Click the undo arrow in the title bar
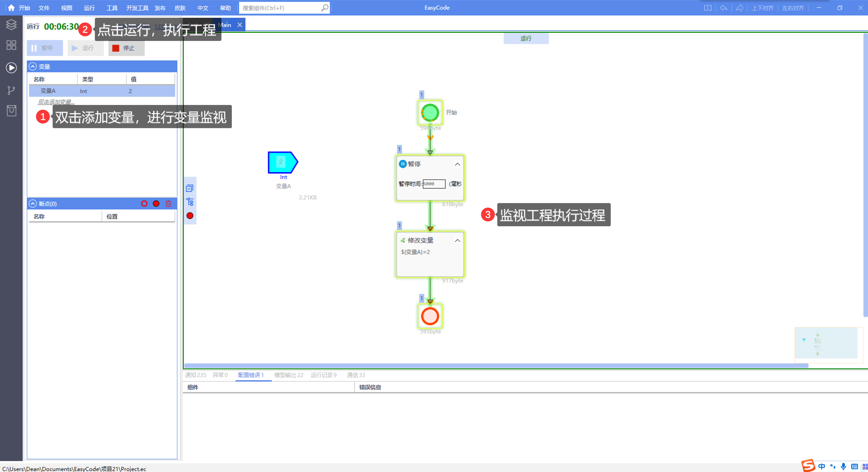Screen dimensions: 868x472 coord(723,8)
